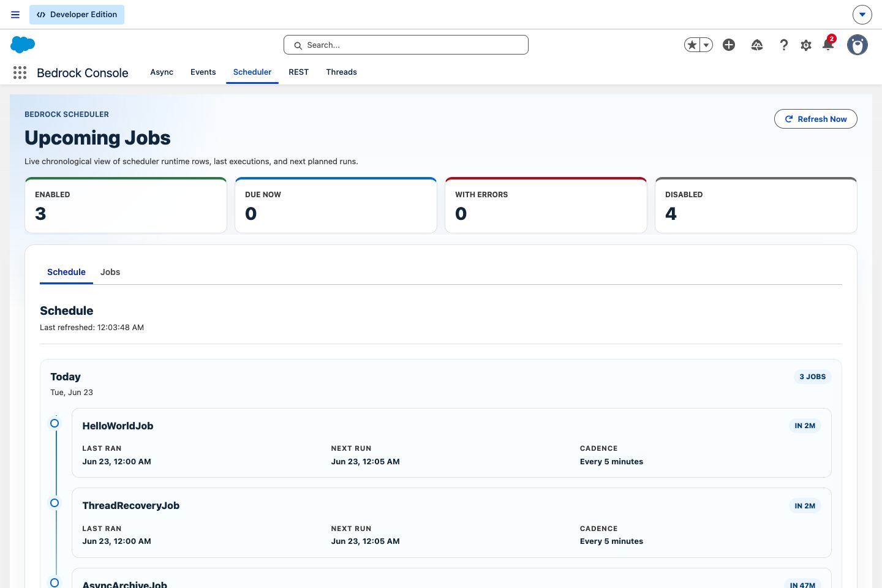The width and height of the screenshot is (882, 588).
Task: Open the user profile avatar
Action: click(x=858, y=45)
